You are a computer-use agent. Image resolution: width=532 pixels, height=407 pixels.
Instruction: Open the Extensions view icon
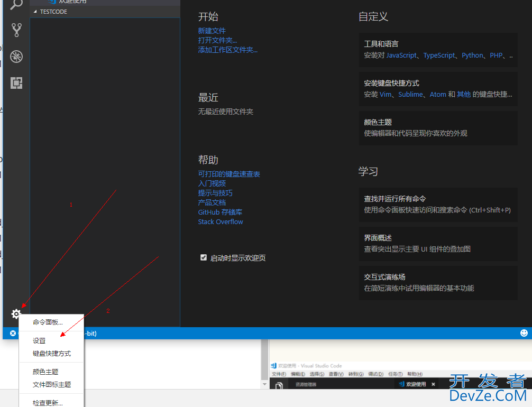point(16,83)
